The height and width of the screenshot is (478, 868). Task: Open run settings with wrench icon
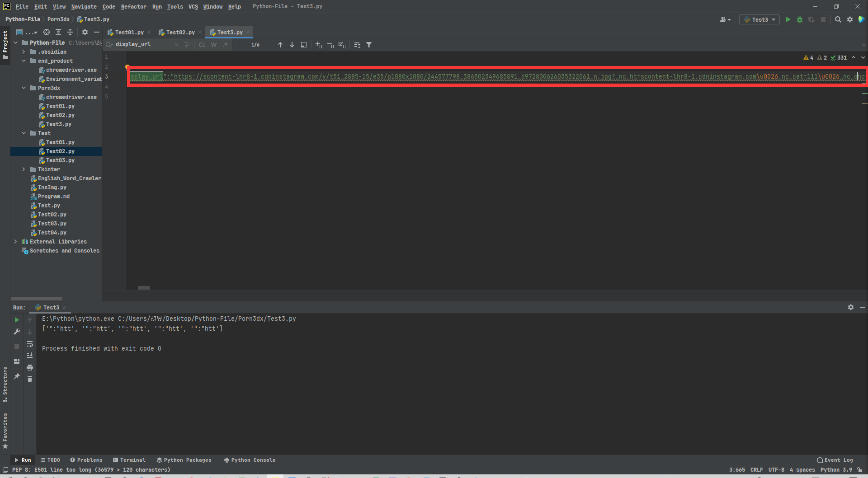[17, 332]
